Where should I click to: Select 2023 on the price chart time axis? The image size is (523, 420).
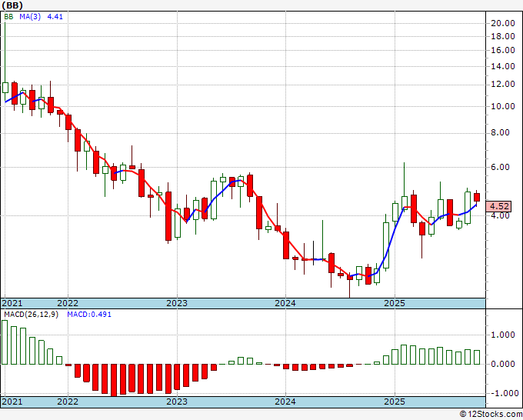click(177, 303)
